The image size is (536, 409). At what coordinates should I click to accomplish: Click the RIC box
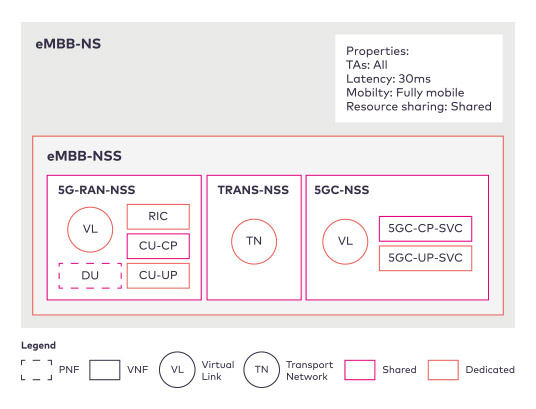(158, 216)
